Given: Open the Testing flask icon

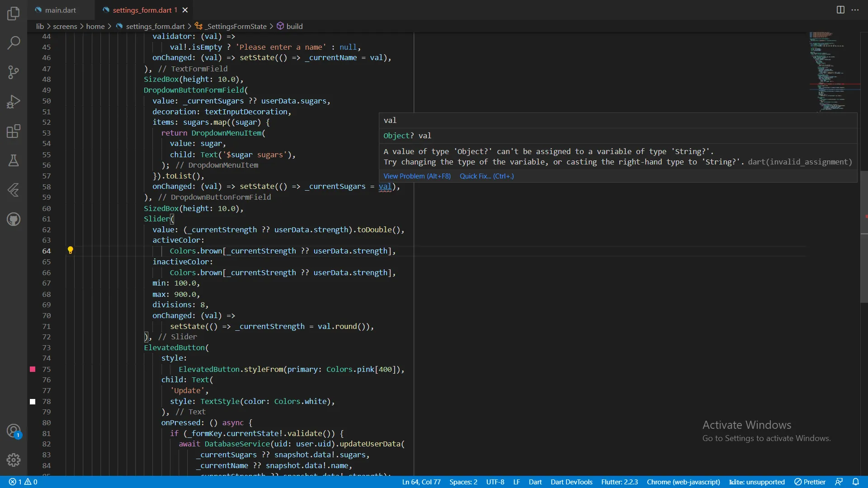Looking at the screenshot, I should [14, 160].
